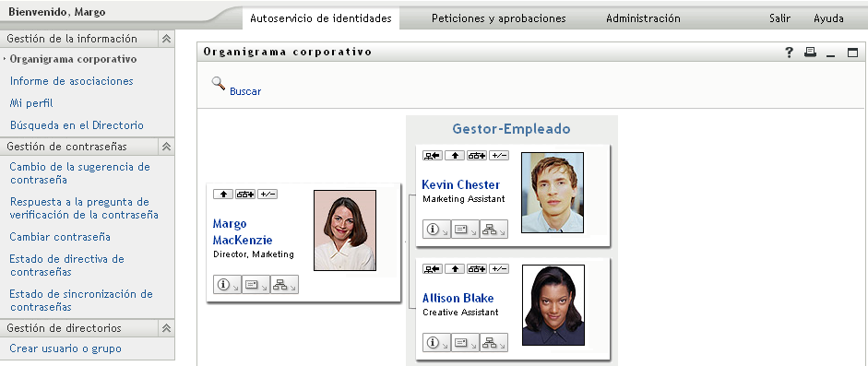Click the go-up-a-level icon on Margo MacKenzie's card

point(223,194)
